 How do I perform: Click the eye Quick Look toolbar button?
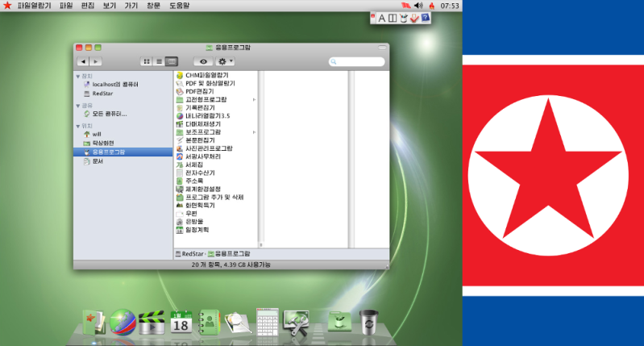203,61
